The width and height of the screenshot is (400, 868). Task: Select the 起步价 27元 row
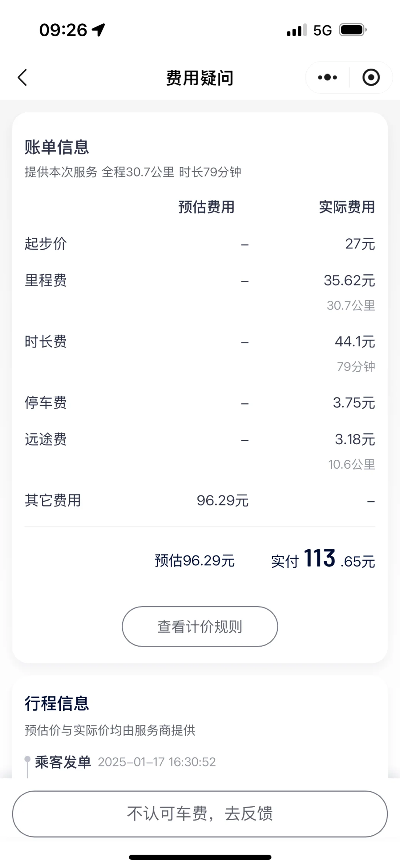[x=200, y=244]
